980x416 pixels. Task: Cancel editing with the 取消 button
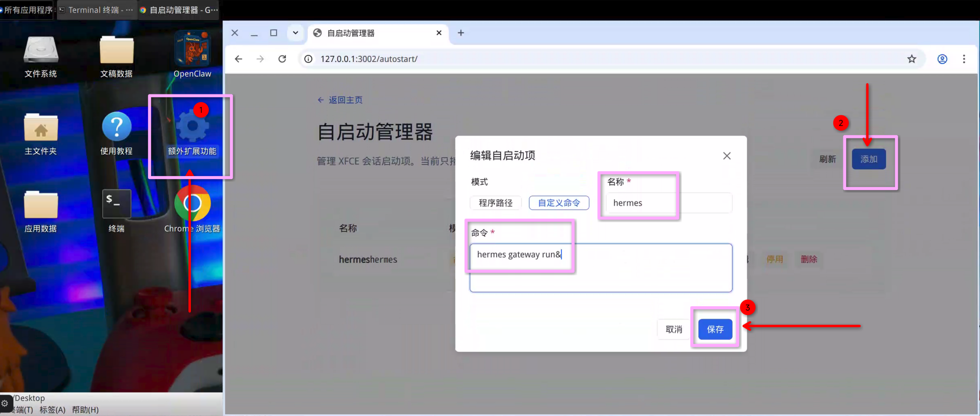coord(674,329)
